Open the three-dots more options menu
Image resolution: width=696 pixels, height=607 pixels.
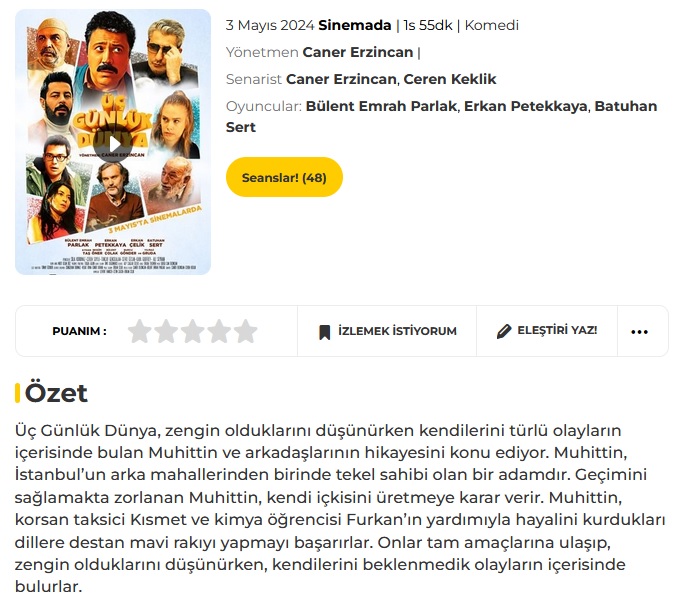point(639,332)
